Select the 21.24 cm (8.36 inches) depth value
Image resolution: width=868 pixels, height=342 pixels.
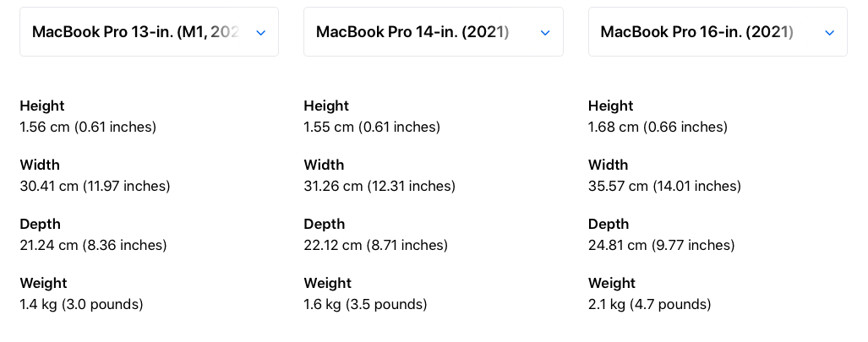pyautogui.click(x=93, y=245)
